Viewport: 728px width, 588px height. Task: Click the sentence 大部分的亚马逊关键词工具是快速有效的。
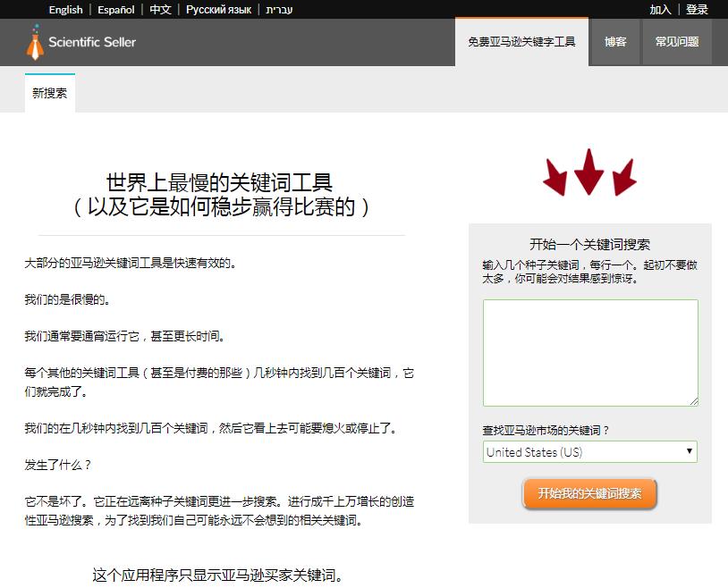[x=131, y=263]
